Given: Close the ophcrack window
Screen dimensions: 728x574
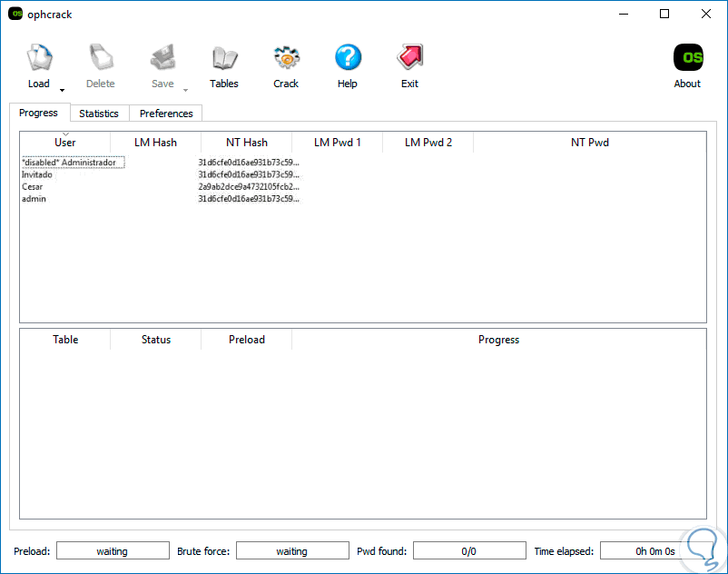Looking at the screenshot, I should (705, 14).
